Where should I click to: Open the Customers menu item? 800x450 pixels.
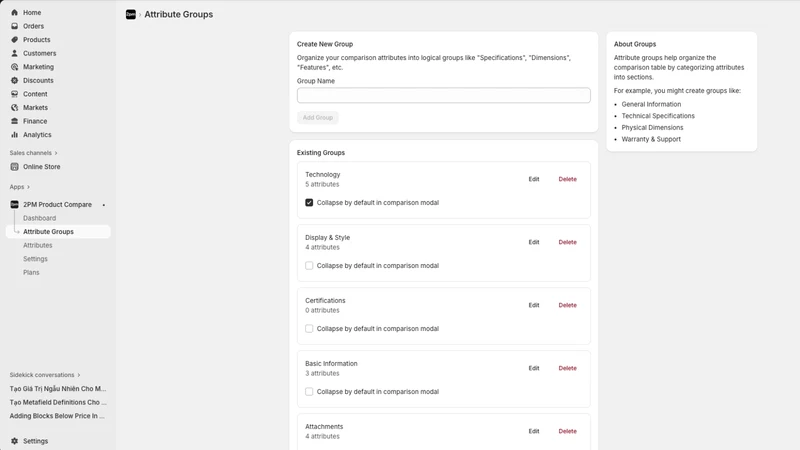click(x=40, y=53)
